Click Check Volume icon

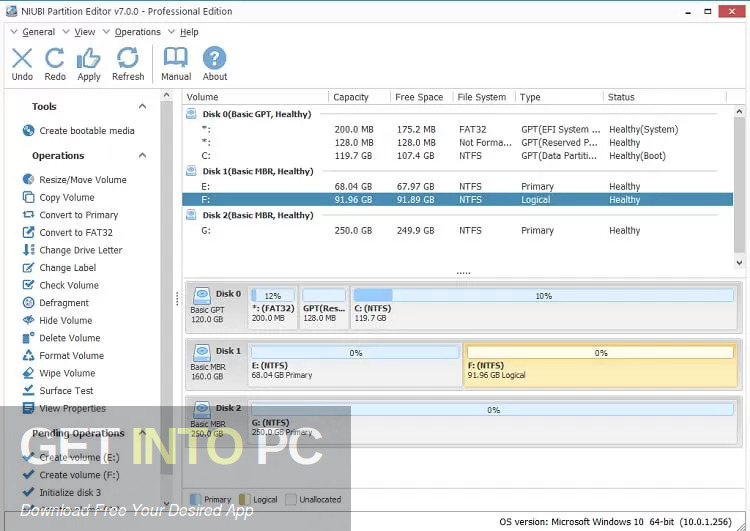click(x=28, y=285)
